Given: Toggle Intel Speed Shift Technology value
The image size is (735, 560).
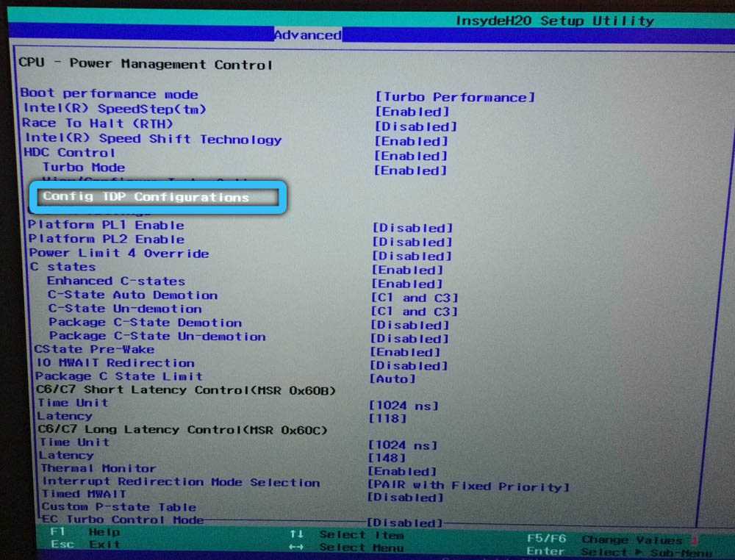Looking at the screenshot, I should coord(411,141).
